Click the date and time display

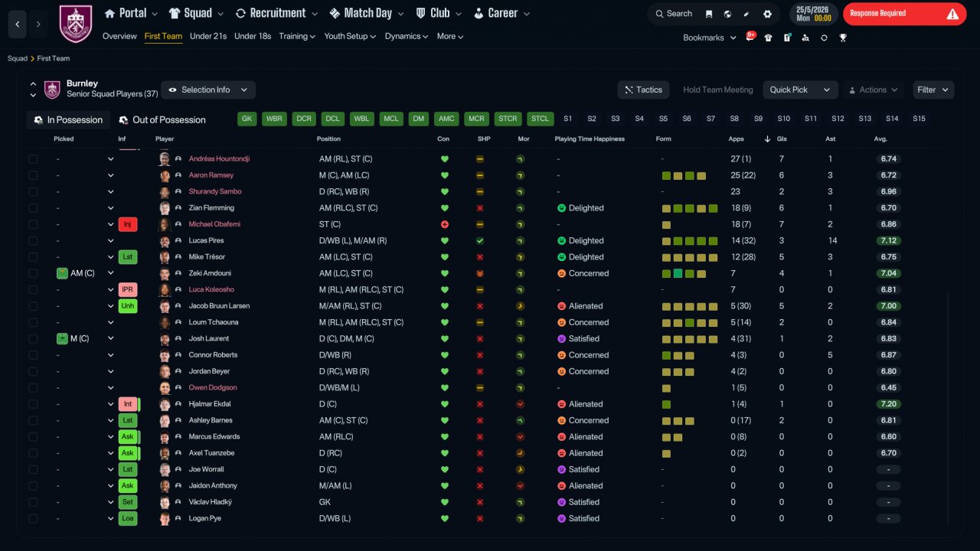pyautogui.click(x=813, y=14)
